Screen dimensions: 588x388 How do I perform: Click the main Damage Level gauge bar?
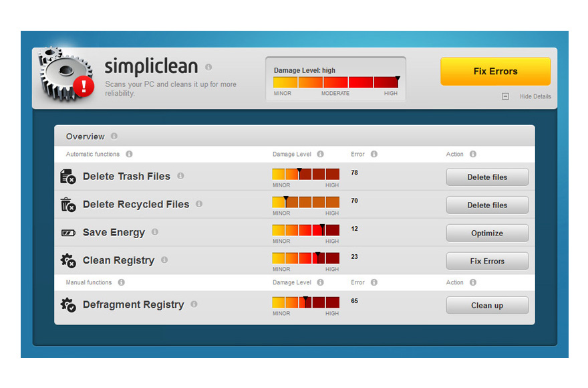[335, 82]
